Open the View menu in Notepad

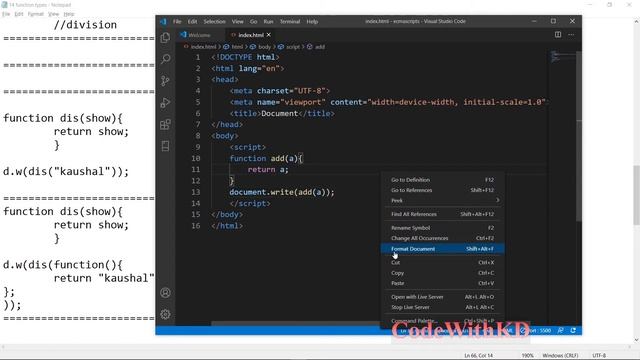pos(53,14)
